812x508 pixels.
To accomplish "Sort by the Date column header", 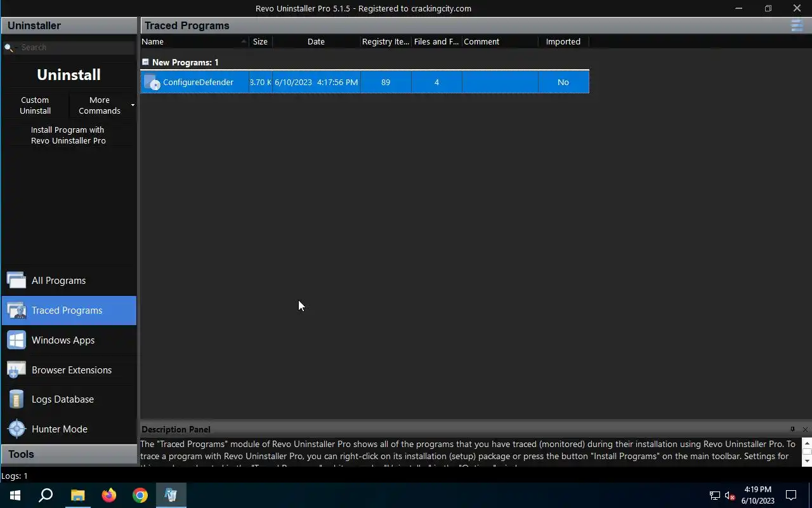I will [x=316, y=41].
